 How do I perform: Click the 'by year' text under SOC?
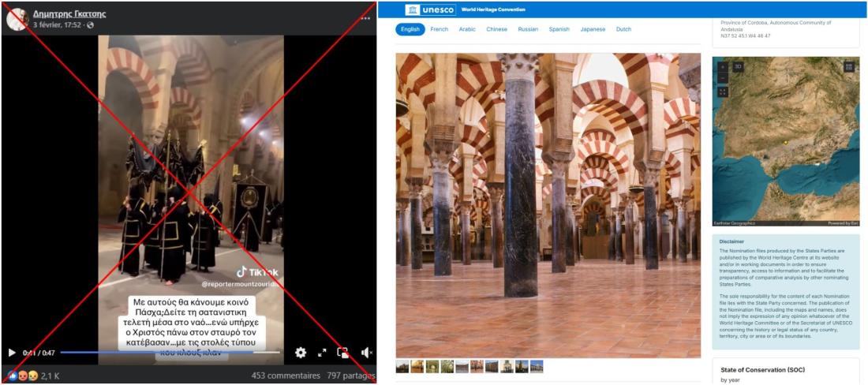point(730,380)
